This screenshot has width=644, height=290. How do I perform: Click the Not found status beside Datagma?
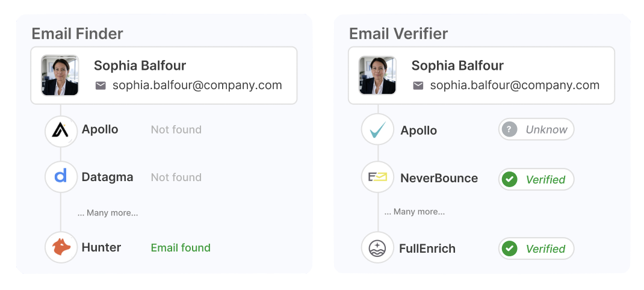click(176, 177)
